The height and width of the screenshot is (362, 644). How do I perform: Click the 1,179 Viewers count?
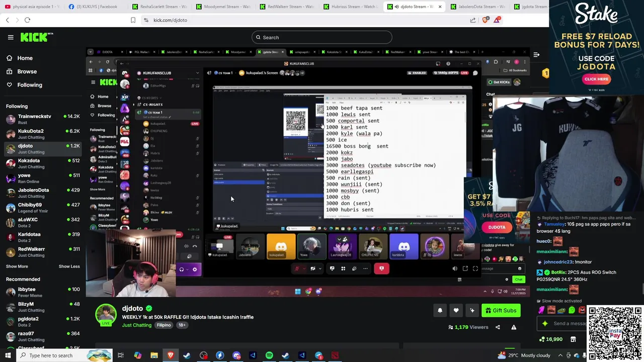468,327
